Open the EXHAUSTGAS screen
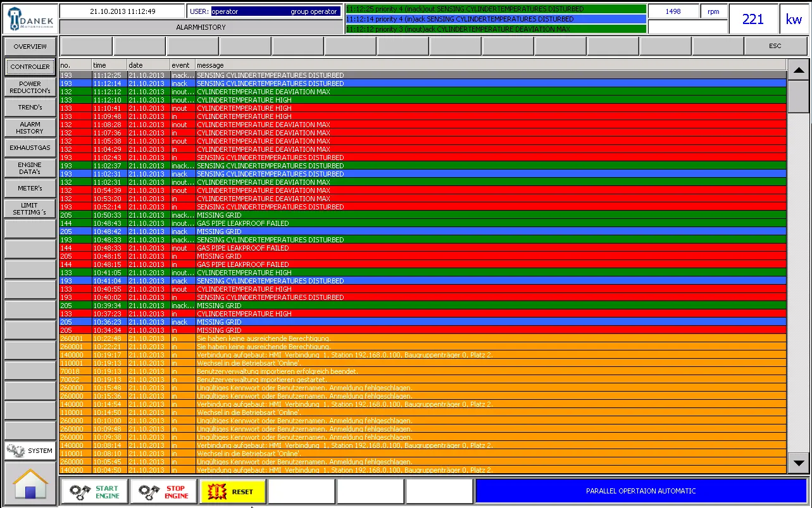812x508 pixels. pyautogui.click(x=29, y=147)
